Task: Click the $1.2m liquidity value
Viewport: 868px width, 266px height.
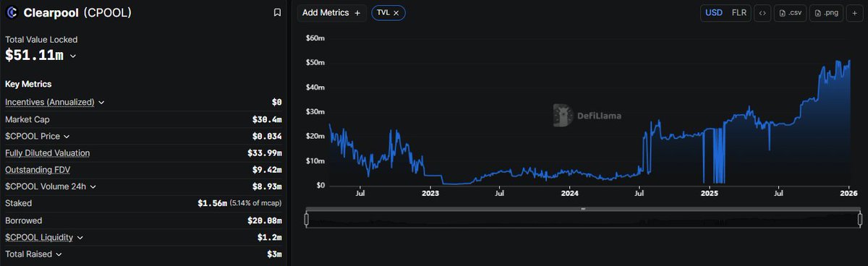Action: pos(269,237)
